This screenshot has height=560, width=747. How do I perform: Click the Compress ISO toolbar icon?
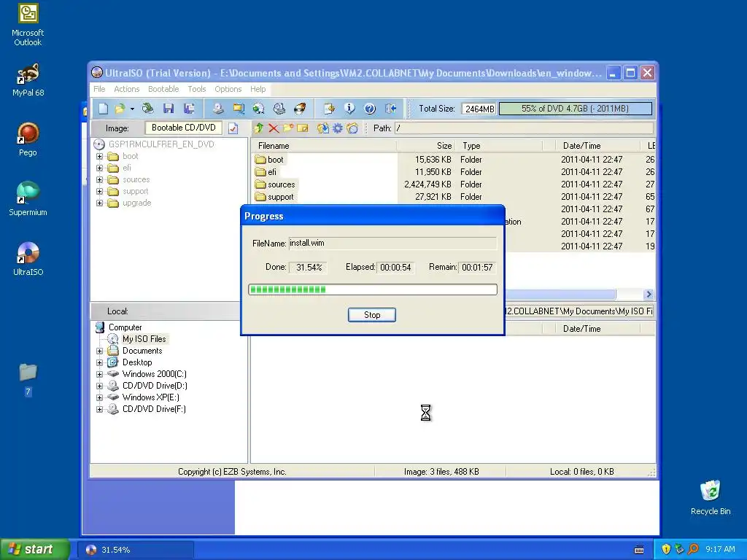click(239, 109)
